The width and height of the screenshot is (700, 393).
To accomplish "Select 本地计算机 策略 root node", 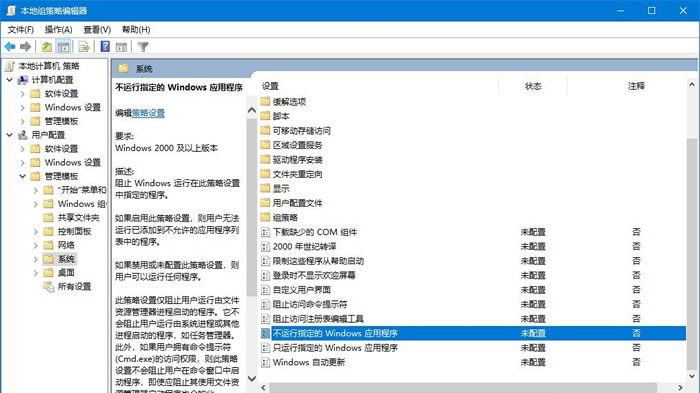I will pyautogui.click(x=49, y=66).
